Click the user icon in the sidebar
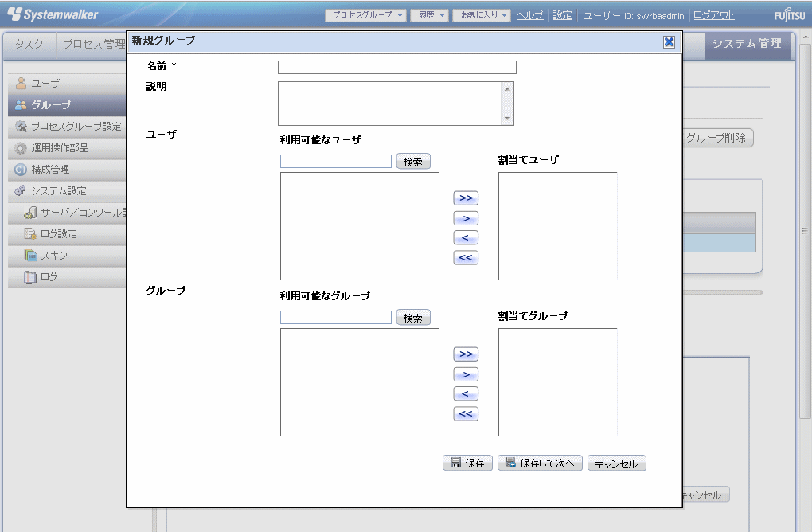This screenshot has height=532, width=812. pyautogui.click(x=21, y=84)
